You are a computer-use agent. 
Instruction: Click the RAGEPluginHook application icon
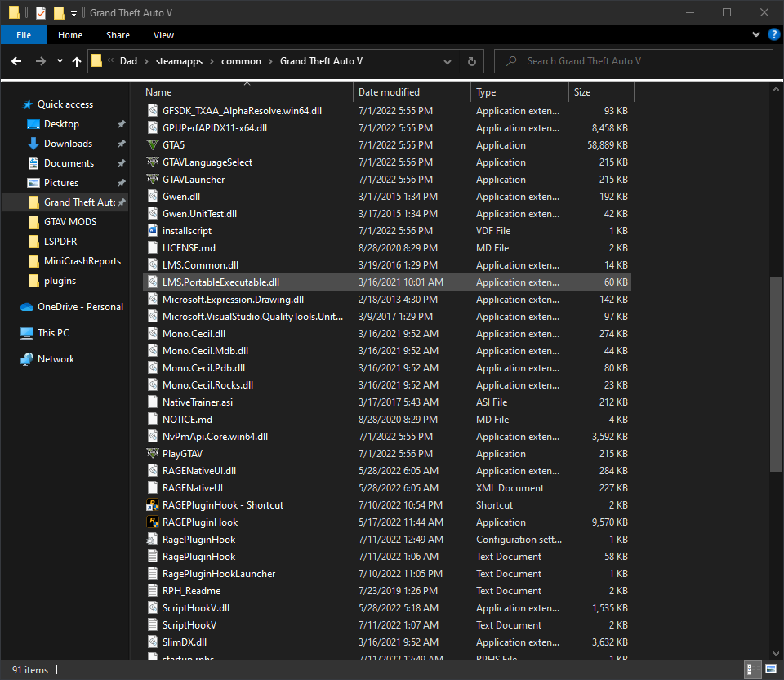pos(153,522)
